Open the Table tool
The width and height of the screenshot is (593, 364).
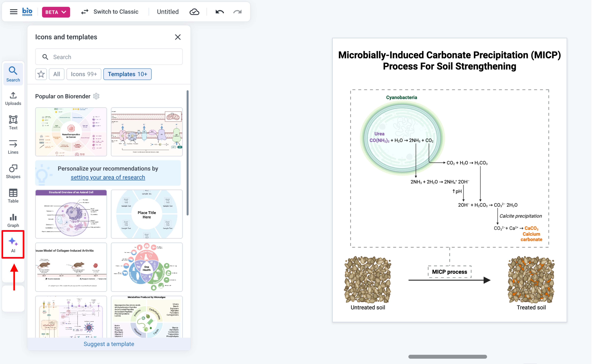pyautogui.click(x=13, y=196)
